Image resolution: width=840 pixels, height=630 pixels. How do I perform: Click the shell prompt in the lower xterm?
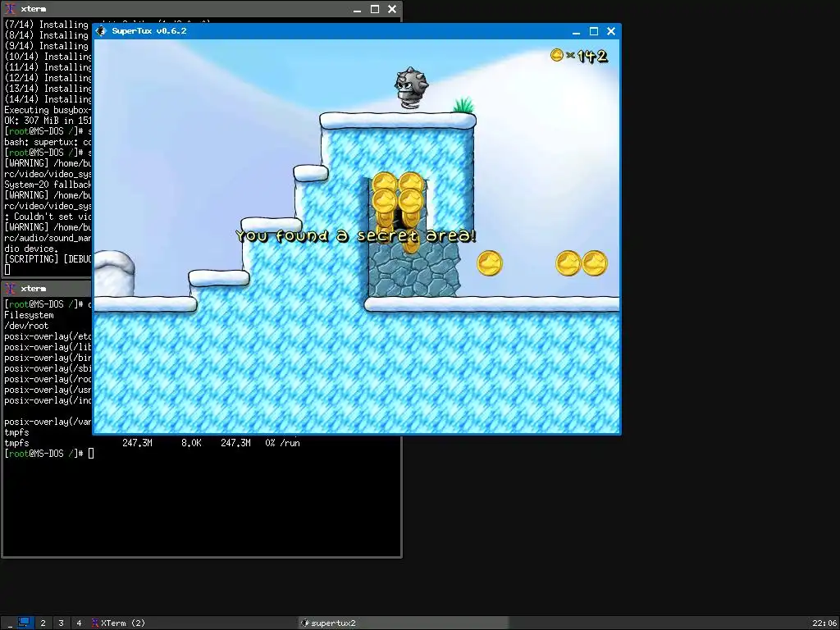44,454
